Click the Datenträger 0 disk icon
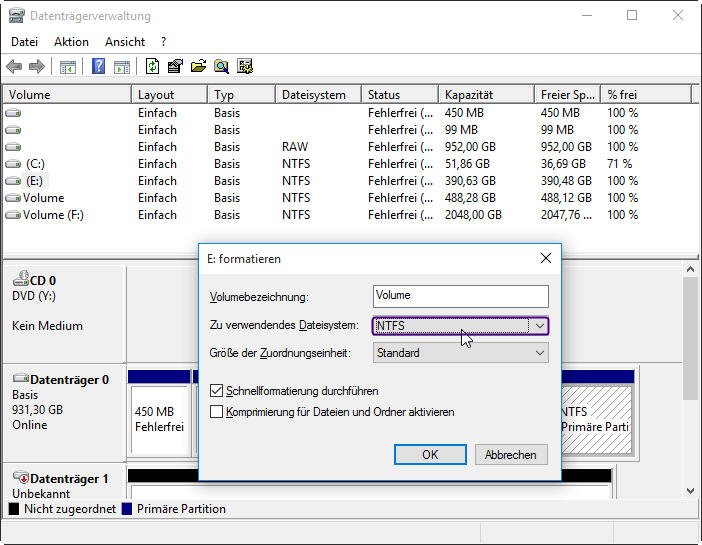702x545 pixels. click(x=21, y=378)
